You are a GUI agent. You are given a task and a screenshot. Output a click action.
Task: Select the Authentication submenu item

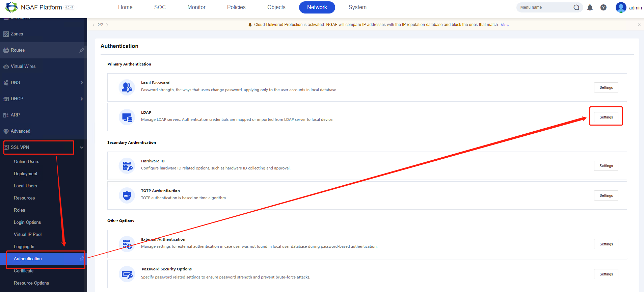click(44, 259)
